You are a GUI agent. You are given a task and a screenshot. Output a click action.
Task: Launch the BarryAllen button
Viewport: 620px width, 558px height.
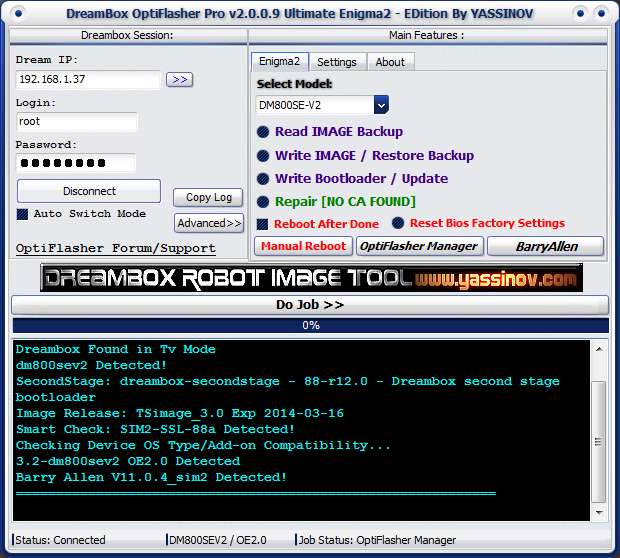546,246
